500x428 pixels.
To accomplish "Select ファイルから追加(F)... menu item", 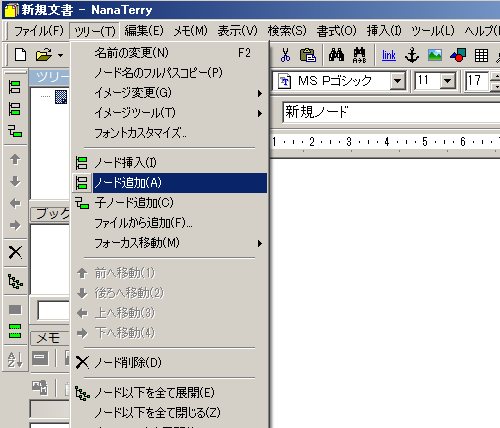I will coord(169,223).
